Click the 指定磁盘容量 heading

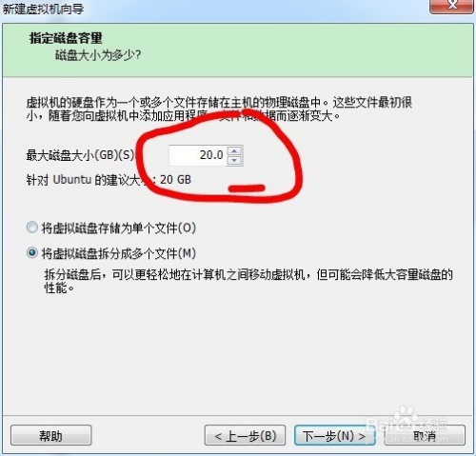coord(66,38)
